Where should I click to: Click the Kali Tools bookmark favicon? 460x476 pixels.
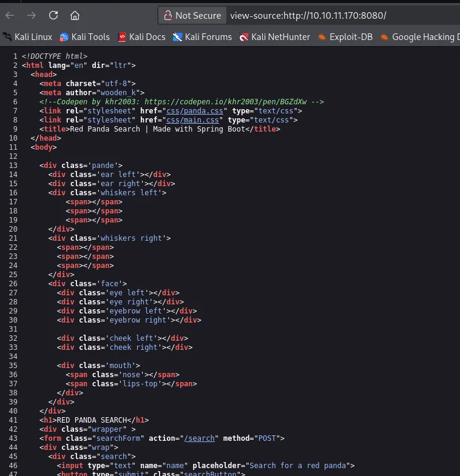[64, 37]
